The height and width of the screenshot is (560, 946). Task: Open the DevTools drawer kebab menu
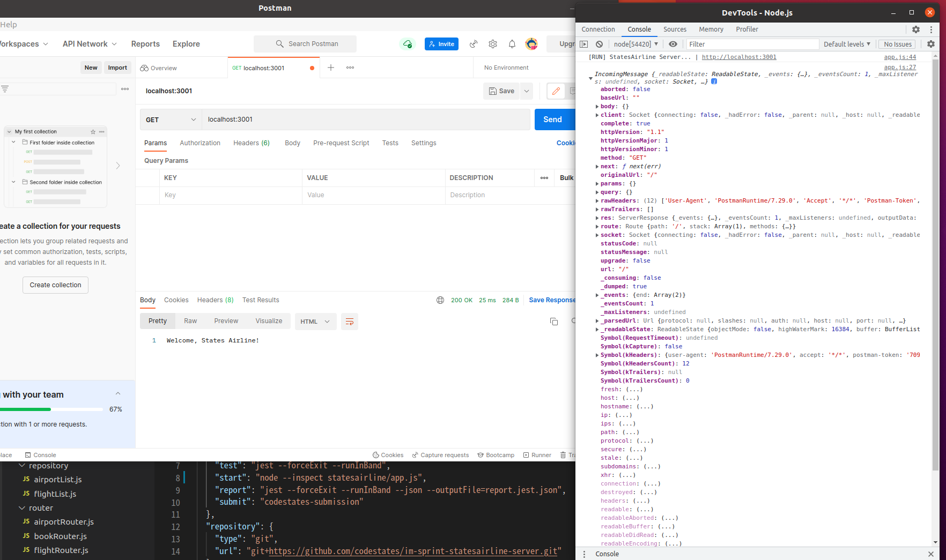point(584,554)
